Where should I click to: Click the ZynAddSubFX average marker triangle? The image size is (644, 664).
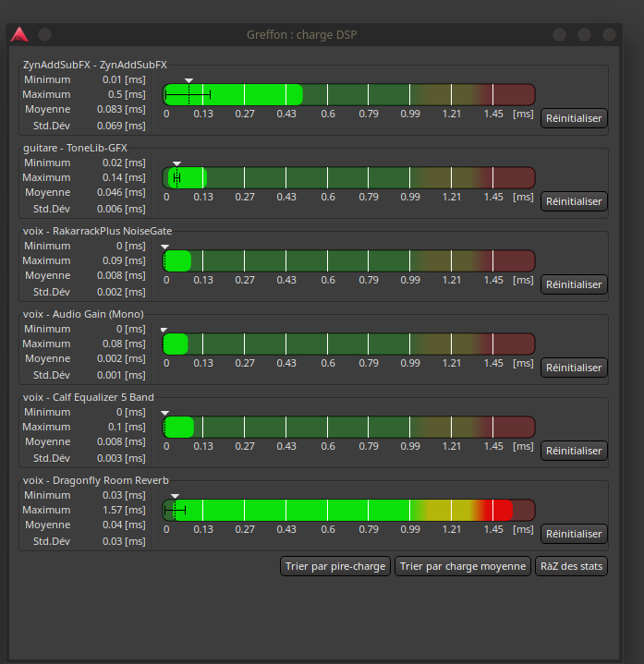tap(189, 80)
